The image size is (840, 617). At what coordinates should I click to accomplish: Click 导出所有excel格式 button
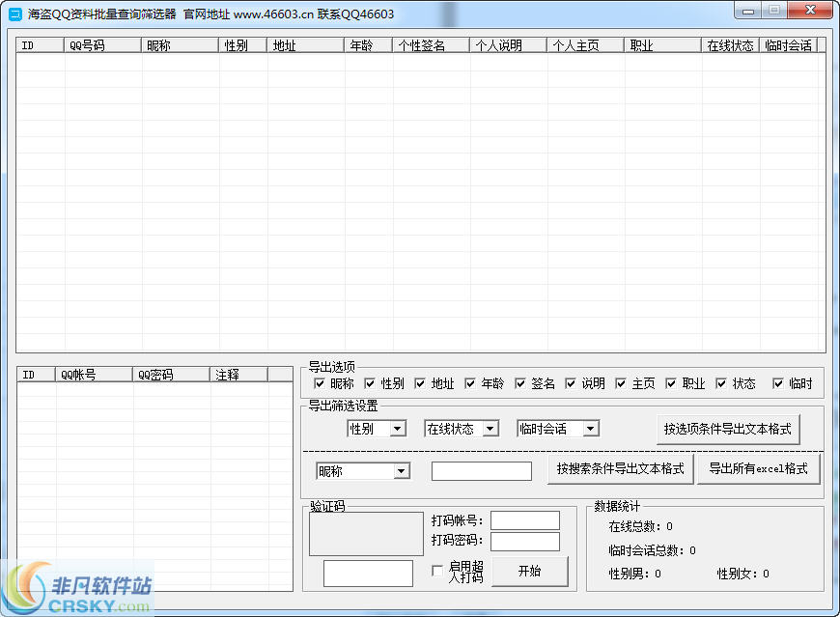coord(759,469)
